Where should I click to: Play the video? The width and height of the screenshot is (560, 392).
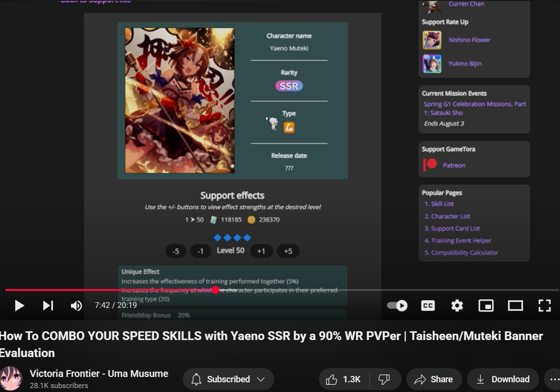pyautogui.click(x=19, y=306)
